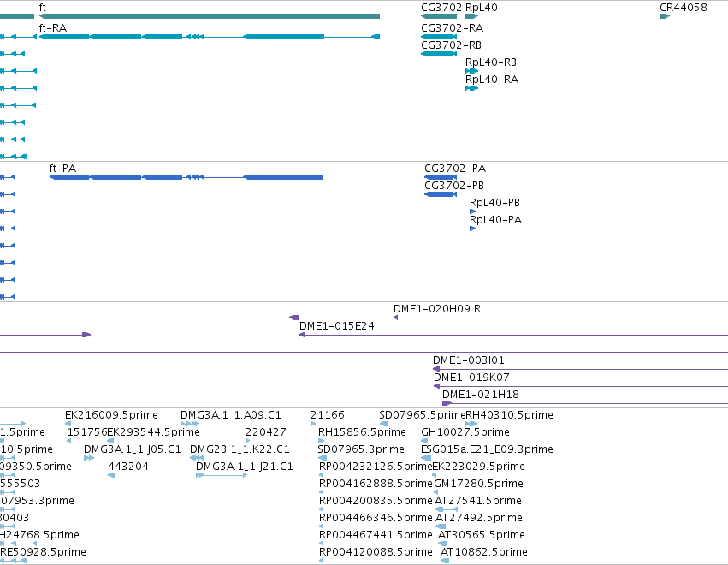Select the purple DME1-015E24 clone line
This screenshot has height=565, width=728.
[x=513, y=335]
